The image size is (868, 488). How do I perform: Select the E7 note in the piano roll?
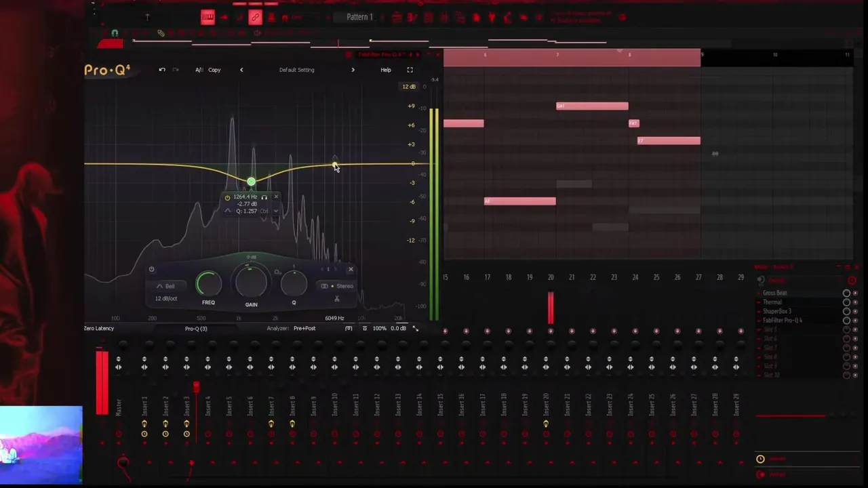(x=669, y=141)
